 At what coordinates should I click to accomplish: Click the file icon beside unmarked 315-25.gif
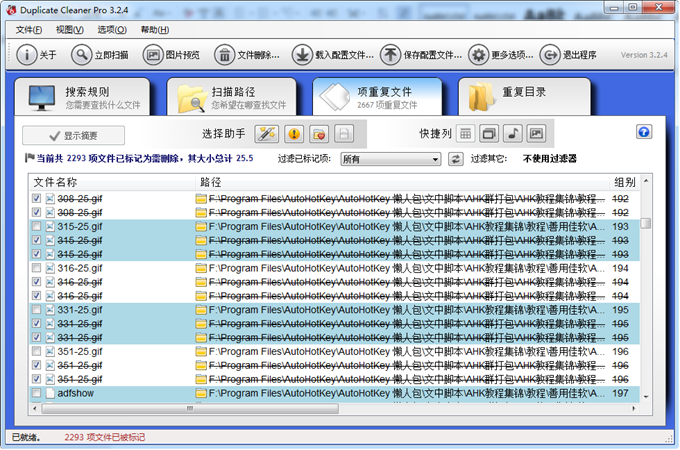[50, 226]
